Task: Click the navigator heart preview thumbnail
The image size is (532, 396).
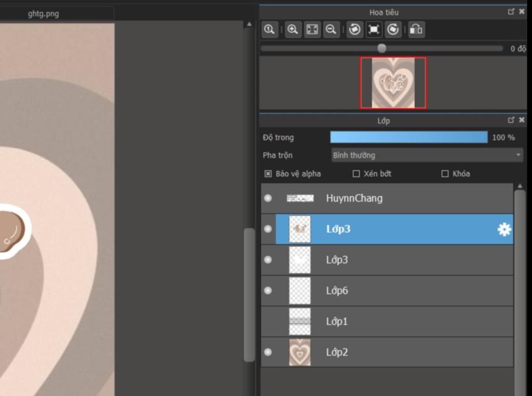Action: [x=393, y=83]
